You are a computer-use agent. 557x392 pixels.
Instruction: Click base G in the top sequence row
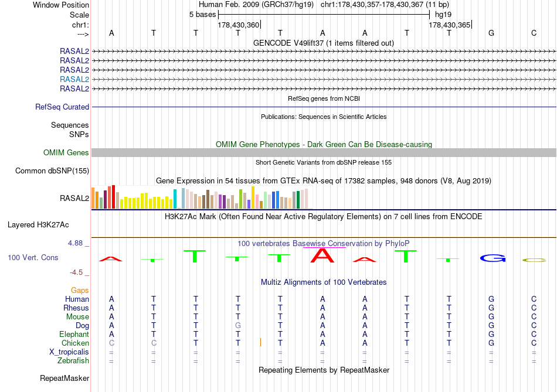(x=491, y=33)
